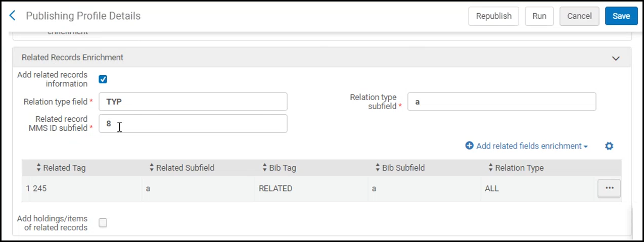Save the publishing profile

coord(621,16)
